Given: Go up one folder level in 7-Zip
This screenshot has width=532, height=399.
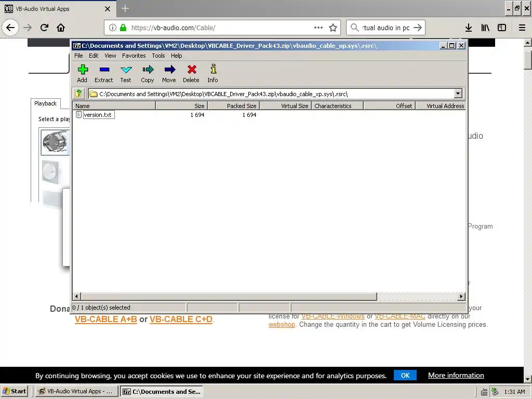Looking at the screenshot, I should [78, 94].
